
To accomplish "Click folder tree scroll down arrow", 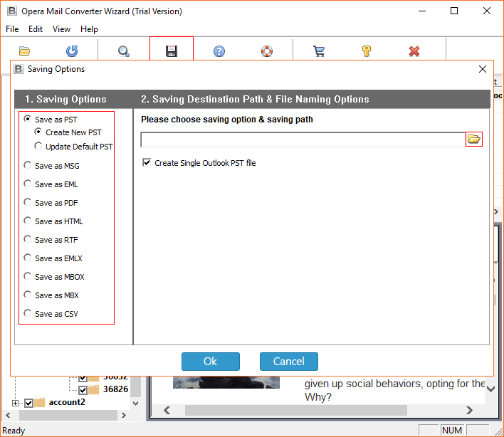I will 136,404.
